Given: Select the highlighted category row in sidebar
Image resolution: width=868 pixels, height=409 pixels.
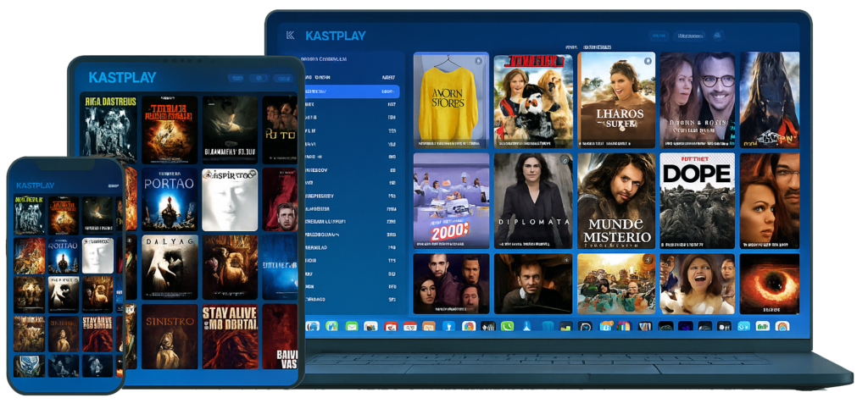Looking at the screenshot, I should tap(349, 91).
